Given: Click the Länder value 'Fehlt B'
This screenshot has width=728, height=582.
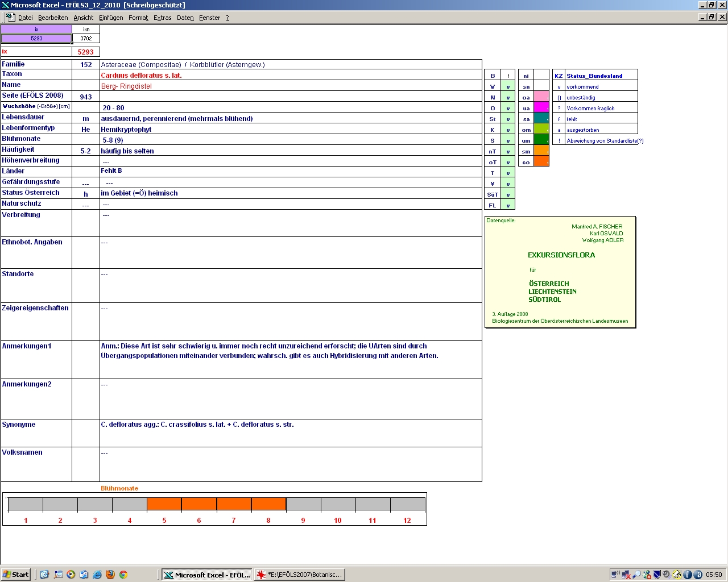Looking at the screenshot, I should [111, 171].
